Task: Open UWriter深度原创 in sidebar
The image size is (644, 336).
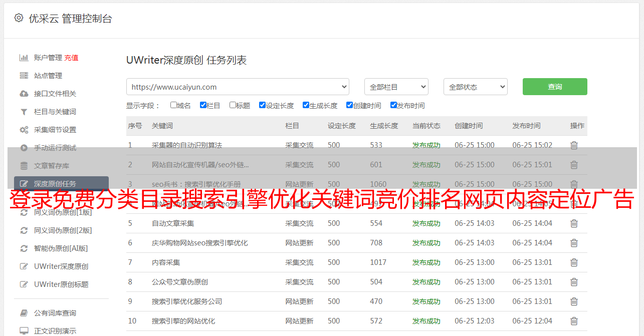Action: coord(61,266)
